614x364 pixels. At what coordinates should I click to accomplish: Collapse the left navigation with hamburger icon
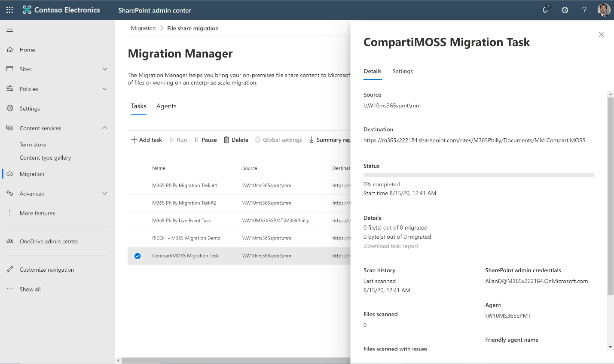pos(9,30)
